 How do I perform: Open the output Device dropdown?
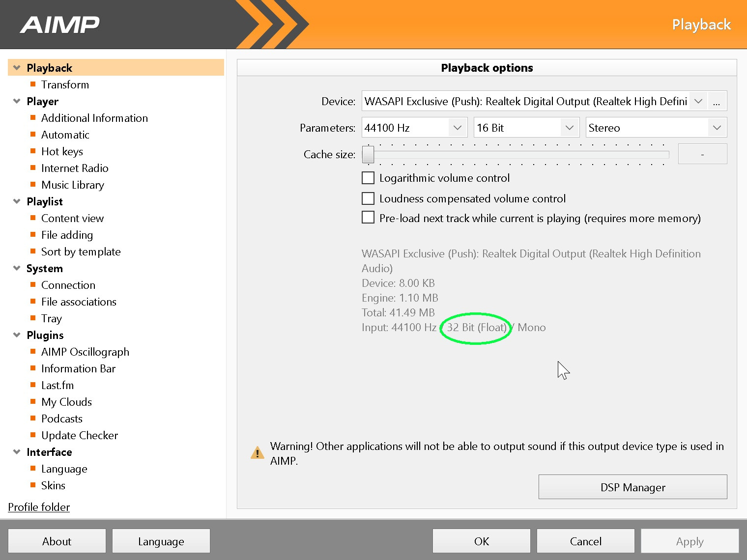698,101
